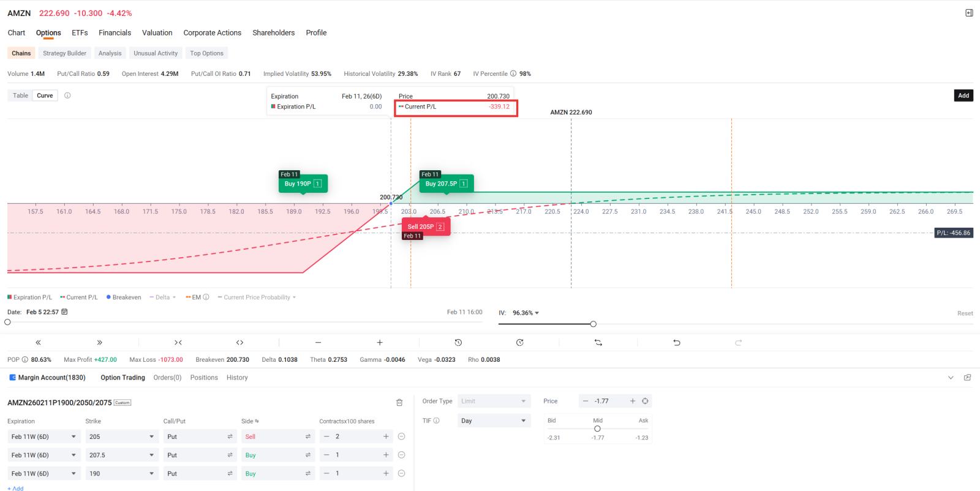Toggle Expiration P/L legend visibility

(x=30, y=298)
